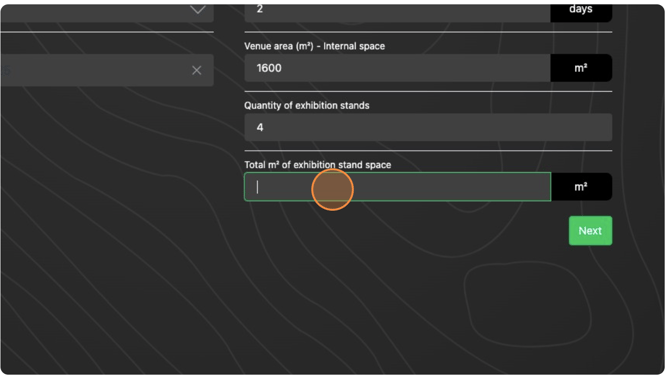Click the days unit box at top
This screenshot has height=379, width=670.
(x=581, y=12)
